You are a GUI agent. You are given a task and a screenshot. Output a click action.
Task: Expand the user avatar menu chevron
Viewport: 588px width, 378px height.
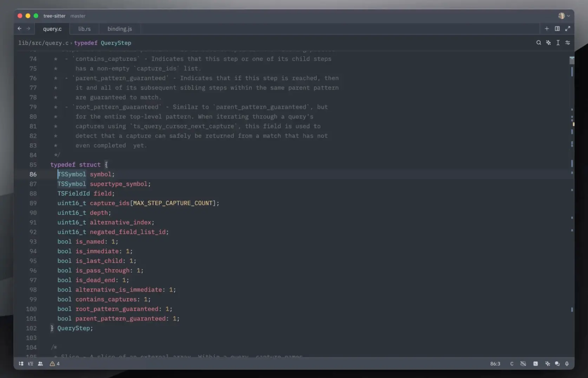coord(568,16)
